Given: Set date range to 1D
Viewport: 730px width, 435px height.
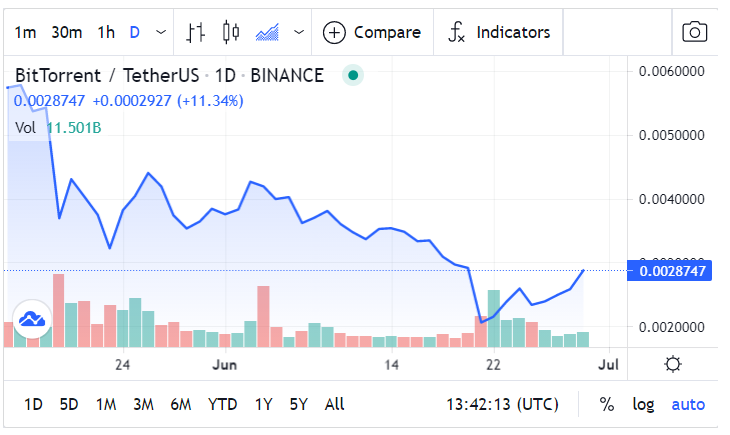Looking at the screenshot, I should (33, 404).
